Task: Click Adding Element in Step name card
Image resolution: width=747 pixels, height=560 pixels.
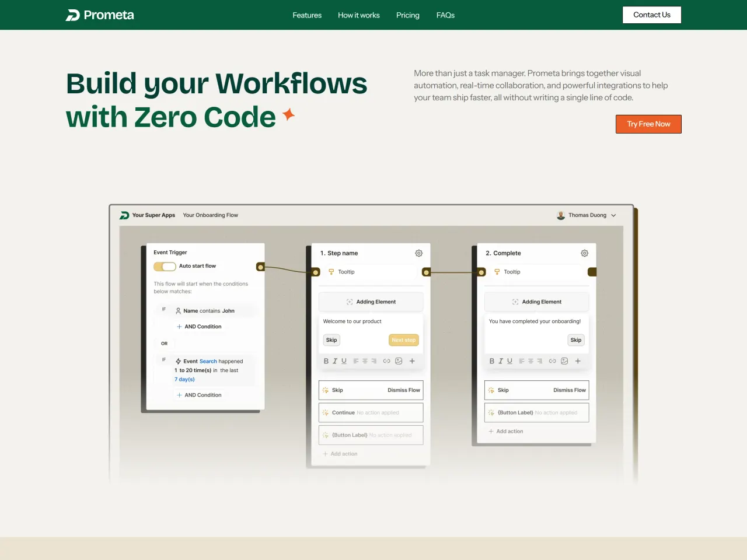Action: click(371, 302)
